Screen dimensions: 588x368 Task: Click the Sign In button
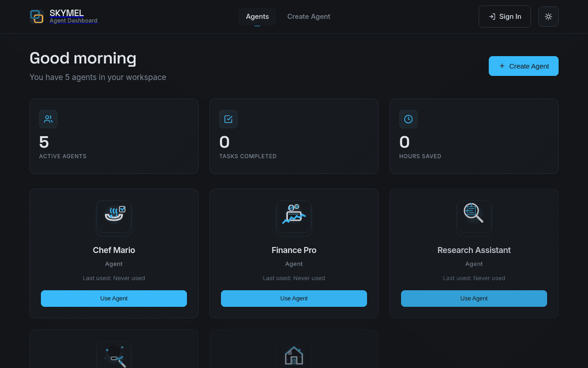[505, 17]
